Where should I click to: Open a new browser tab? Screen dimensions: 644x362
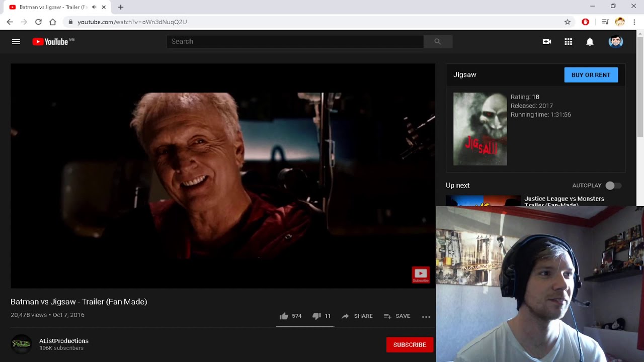pos(121,7)
